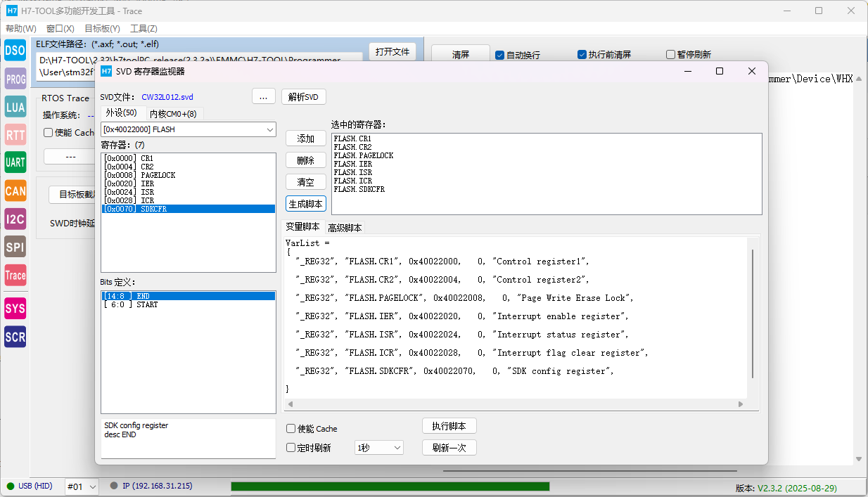Click the green progress bar in status bar

pos(390,486)
